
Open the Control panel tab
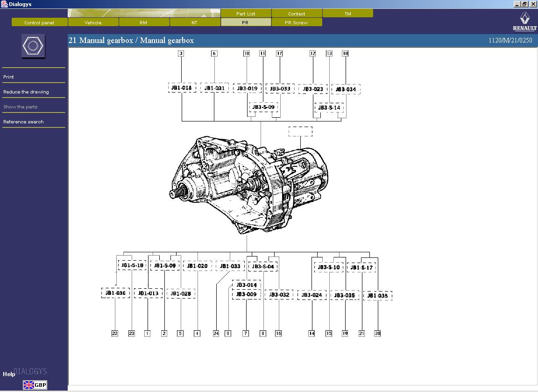[x=39, y=22]
